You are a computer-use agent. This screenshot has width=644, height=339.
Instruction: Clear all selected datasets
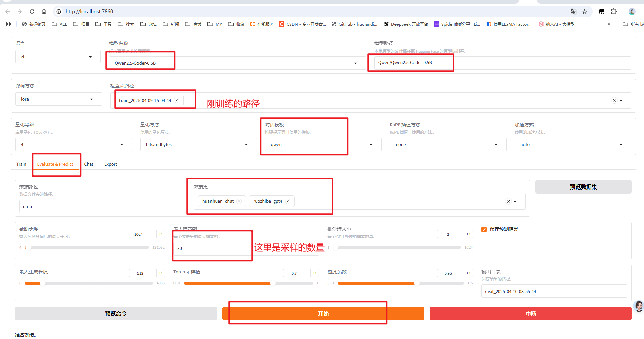(x=509, y=201)
